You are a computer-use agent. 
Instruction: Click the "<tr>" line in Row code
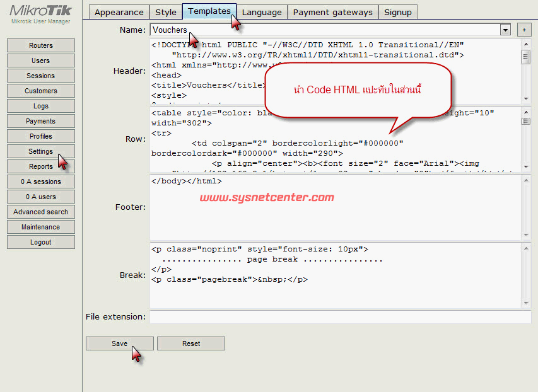161,133
